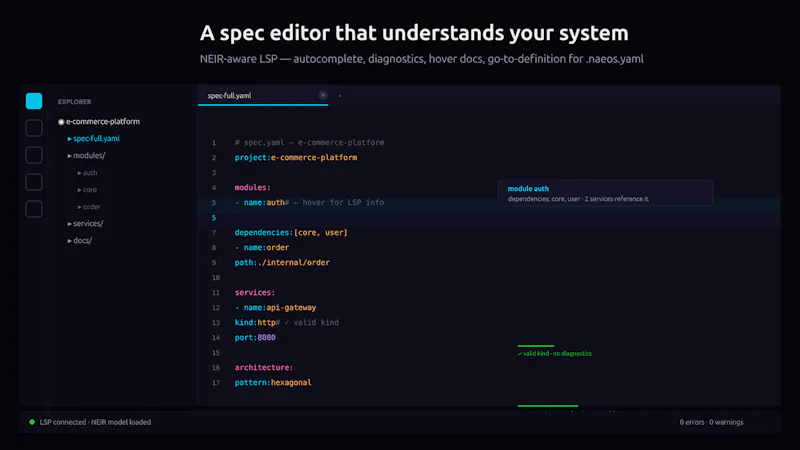Click the EXPLORER panel header
The image size is (800, 450).
pos(74,102)
